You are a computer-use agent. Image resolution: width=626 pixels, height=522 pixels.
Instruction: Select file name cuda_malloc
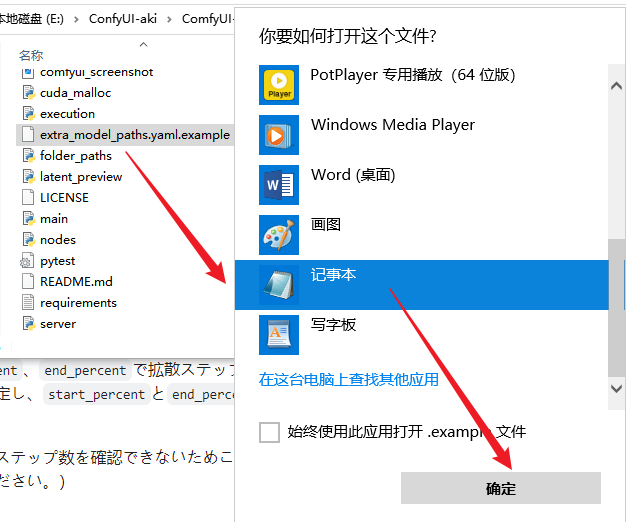75,93
